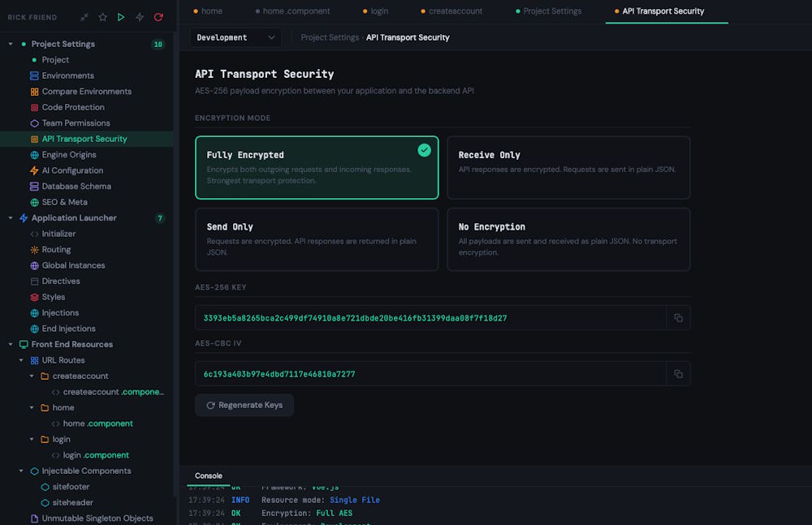Open Initializer under Application Launcher
Image resolution: width=812 pixels, height=525 pixels.
tap(58, 234)
